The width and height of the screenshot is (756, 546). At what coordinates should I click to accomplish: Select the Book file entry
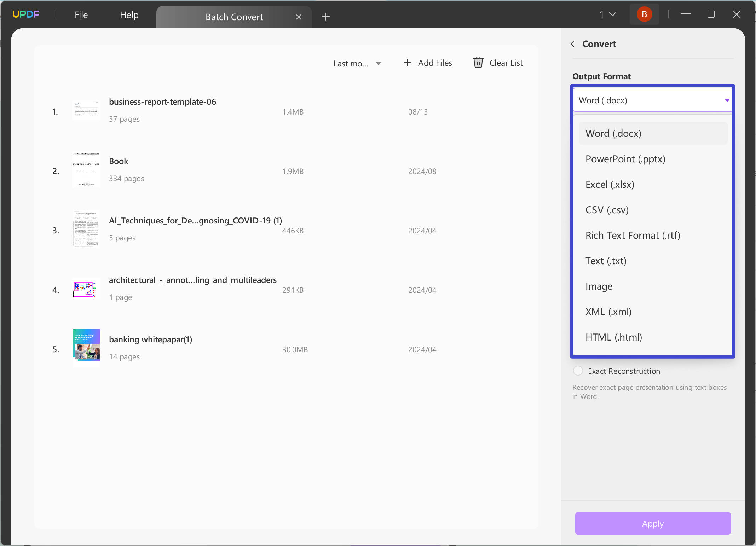(119, 162)
